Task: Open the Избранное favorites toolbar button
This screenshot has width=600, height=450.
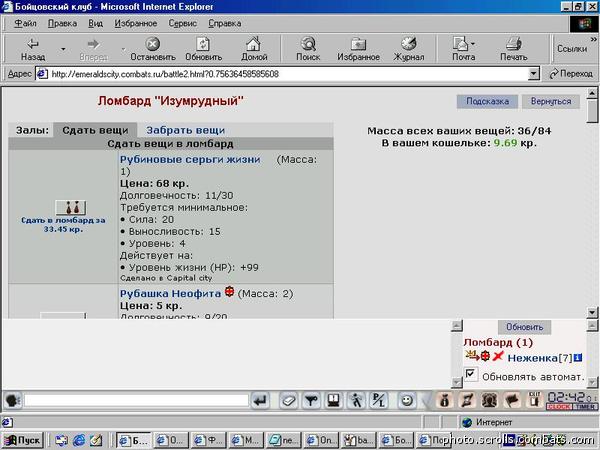Action: pyautogui.click(x=358, y=49)
